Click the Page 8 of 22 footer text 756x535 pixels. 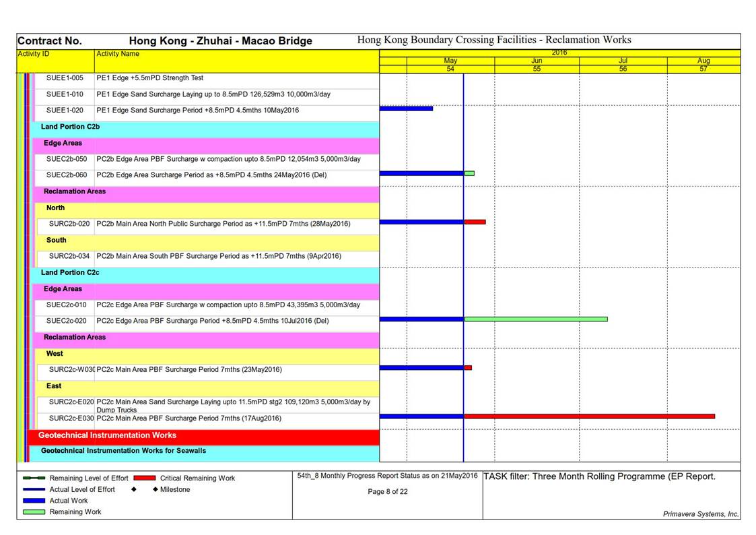(388, 492)
